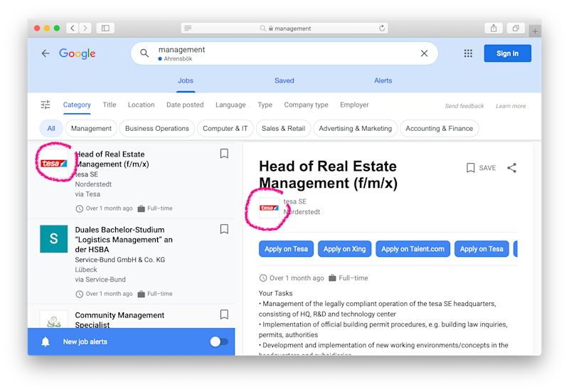Select the Company type filter tab
The image size is (569, 392).
[x=306, y=105]
